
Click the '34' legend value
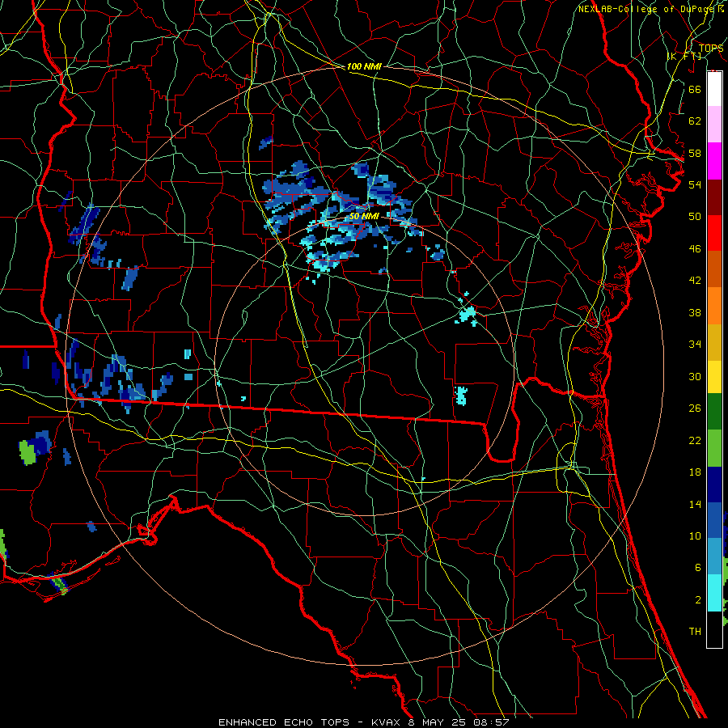(x=695, y=345)
